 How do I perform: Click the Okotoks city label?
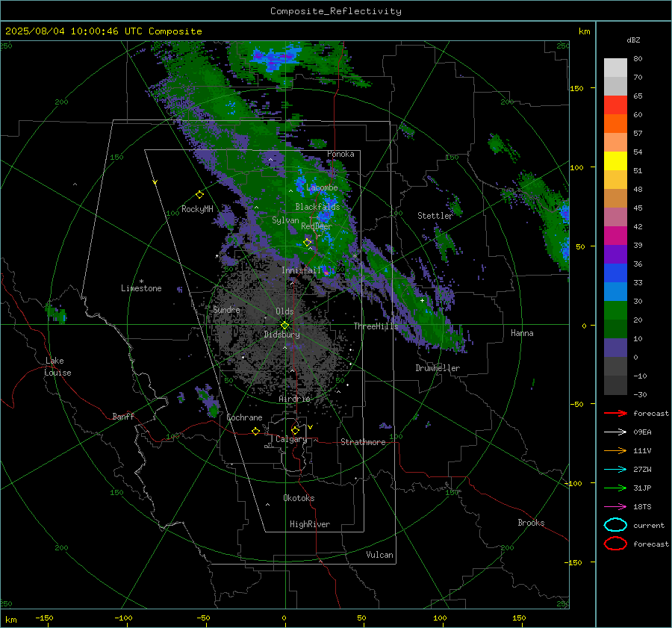point(299,498)
